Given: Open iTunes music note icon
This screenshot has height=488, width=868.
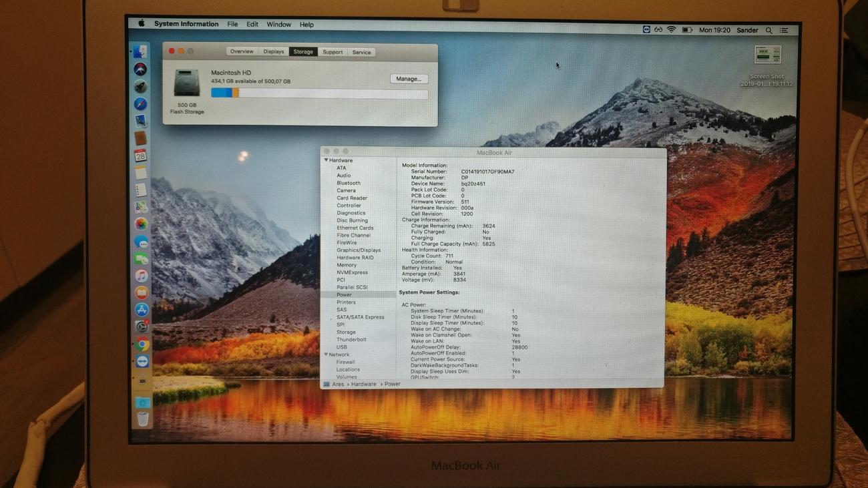Looking at the screenshot, I should pos(141,276).
